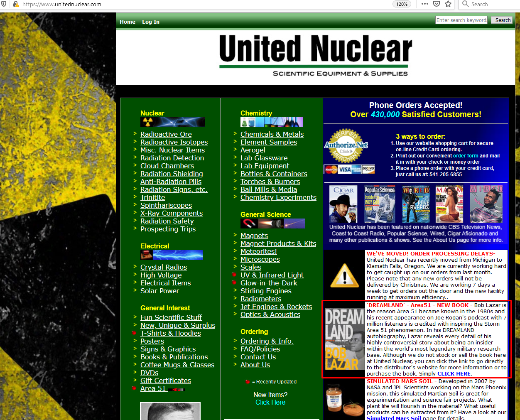Click the padlock site security icon
This screenshot has height=420, width=520.
(15, 4)
